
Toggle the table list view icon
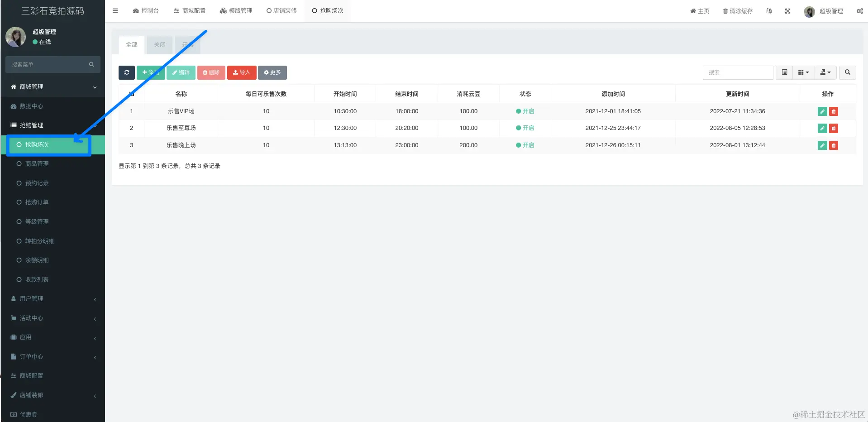(x=784, y=72)
